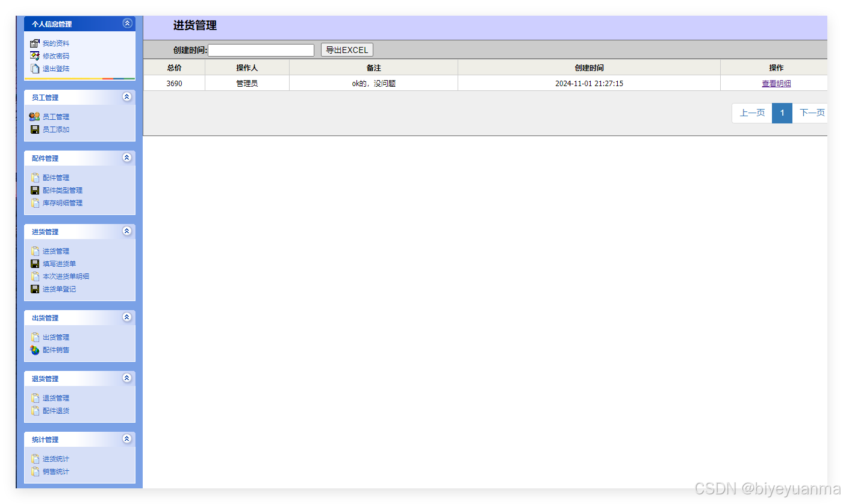Open 配件销售 via the pie chart icon

tap(34, 349)
